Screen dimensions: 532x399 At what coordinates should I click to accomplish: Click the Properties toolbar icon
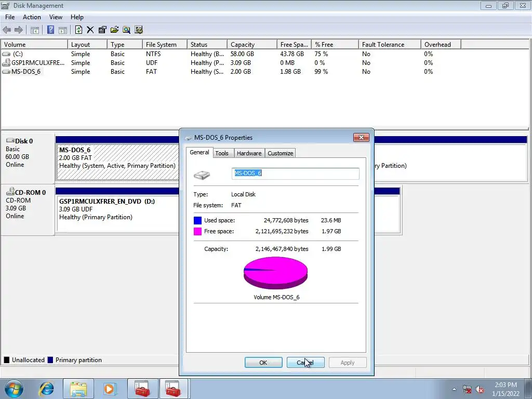pyautogui.click(x=102, y=30)
